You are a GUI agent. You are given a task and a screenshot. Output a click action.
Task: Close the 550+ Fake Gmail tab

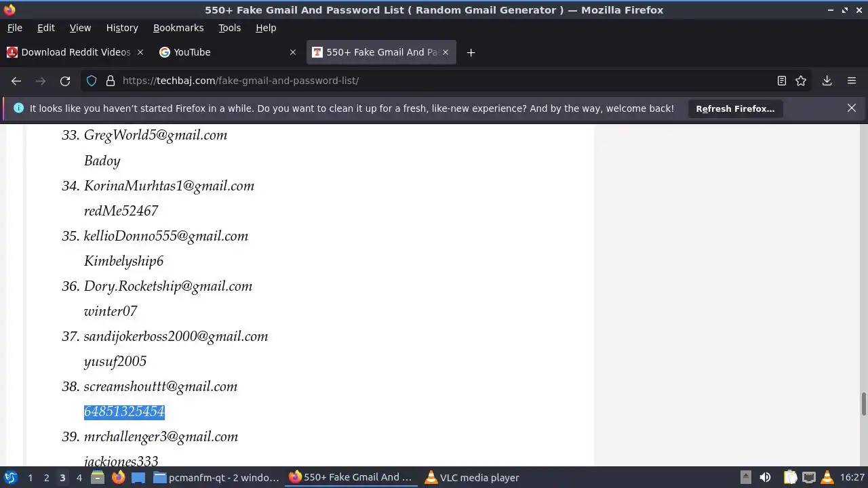pos(446,52)
